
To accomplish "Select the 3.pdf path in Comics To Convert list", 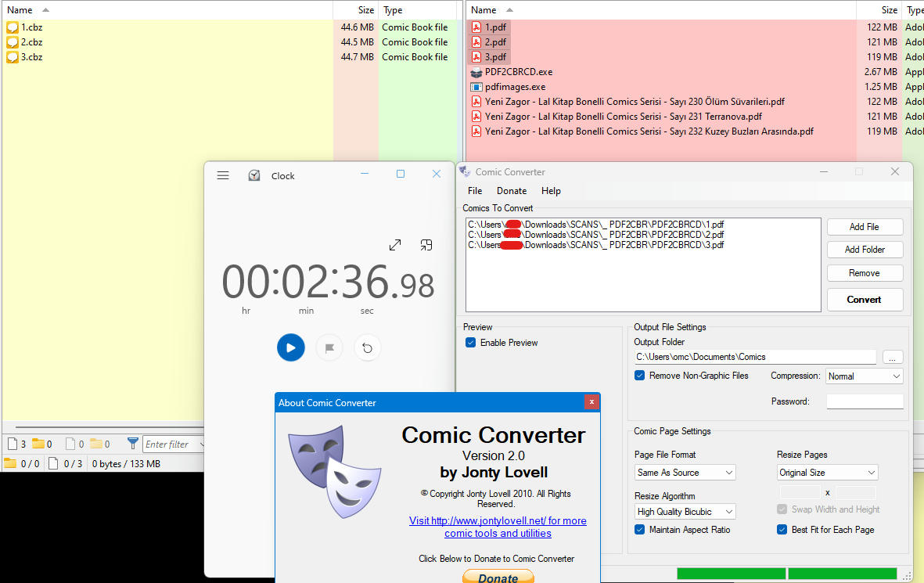I will [x=595, y=245].
